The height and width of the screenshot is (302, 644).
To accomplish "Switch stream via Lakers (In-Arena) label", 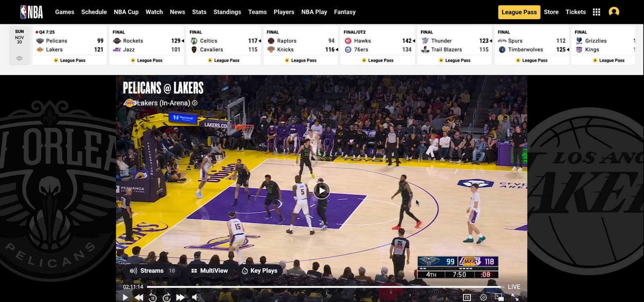I will 160,103.
